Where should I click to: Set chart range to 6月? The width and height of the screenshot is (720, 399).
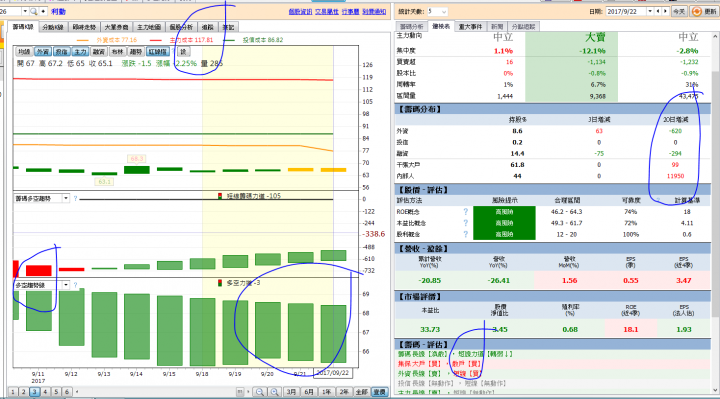tap(309, 392)
